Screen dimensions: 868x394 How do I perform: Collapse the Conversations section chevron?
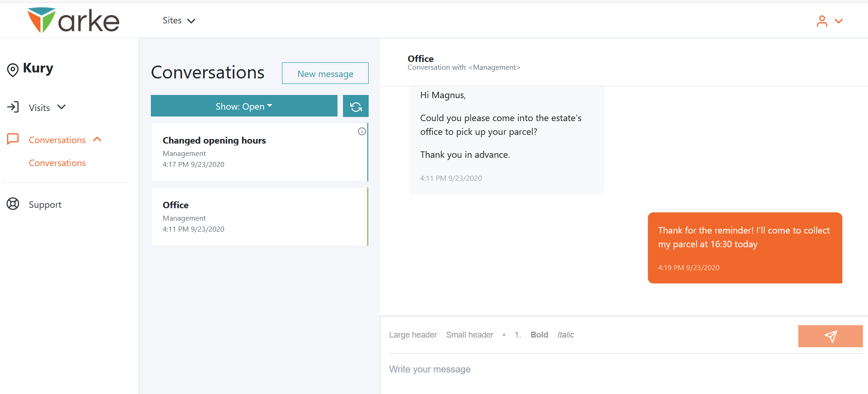click(97, 139)
